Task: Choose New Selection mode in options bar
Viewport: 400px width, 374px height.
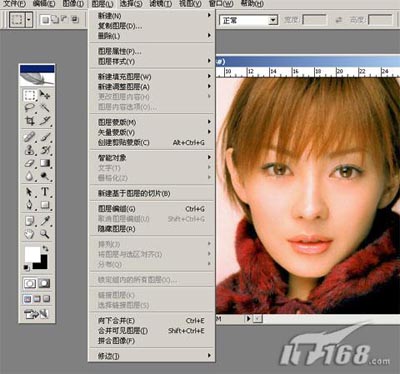Action: click(45, 20)
